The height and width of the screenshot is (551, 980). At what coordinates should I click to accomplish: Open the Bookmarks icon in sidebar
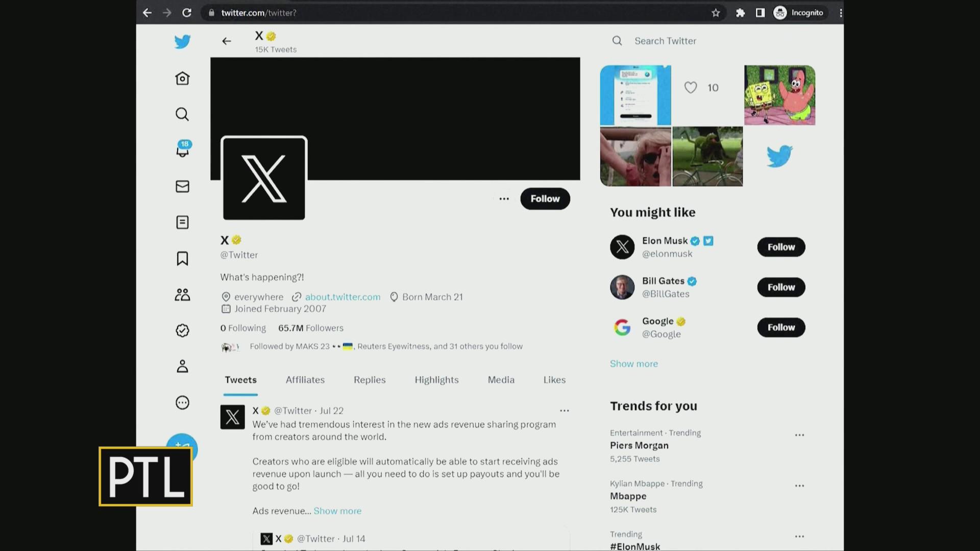[x=182, y=258]
